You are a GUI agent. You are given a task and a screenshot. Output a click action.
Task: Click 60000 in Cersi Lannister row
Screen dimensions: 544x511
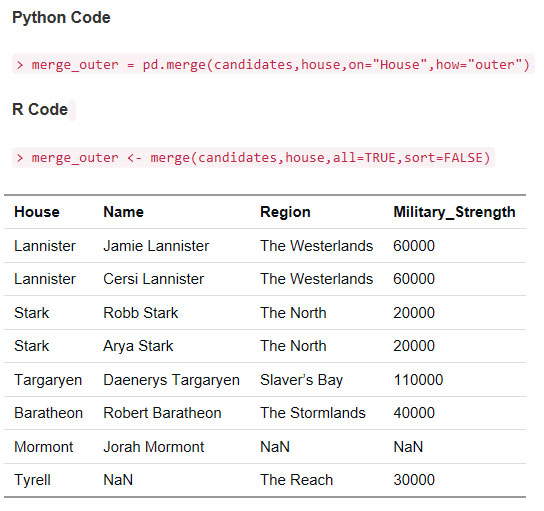(x=414, y=279)
